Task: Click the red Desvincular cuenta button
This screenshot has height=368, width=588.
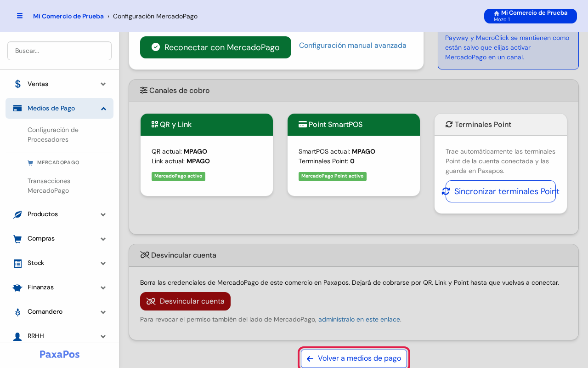Action: tap(185, 301)
